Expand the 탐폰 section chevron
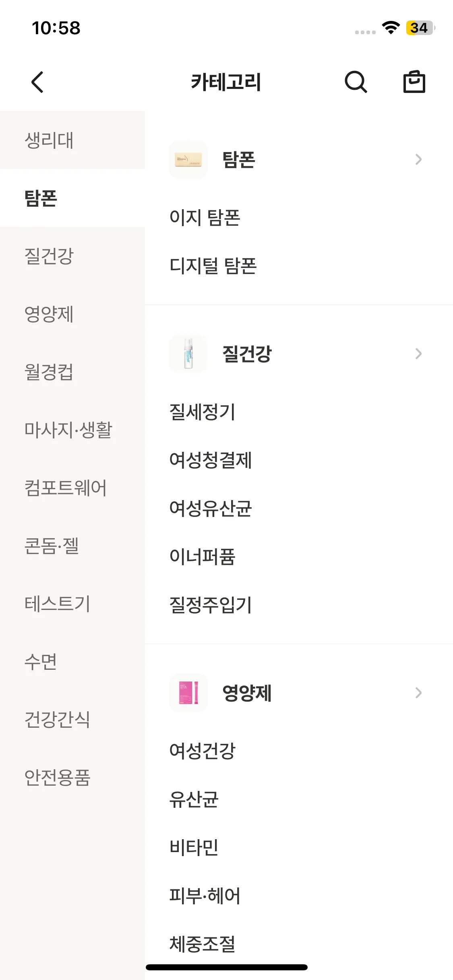453x980 pixels. (x=418, y=159)
